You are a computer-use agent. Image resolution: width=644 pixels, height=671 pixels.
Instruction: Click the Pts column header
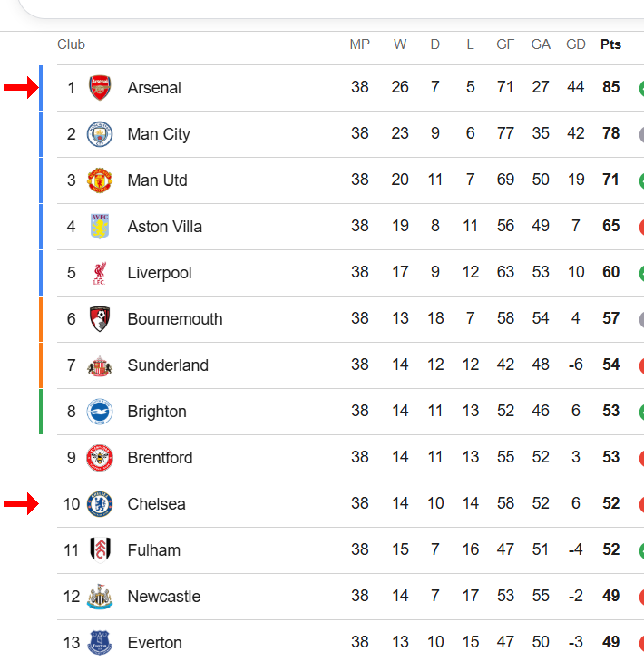click(x=610, y=44)
